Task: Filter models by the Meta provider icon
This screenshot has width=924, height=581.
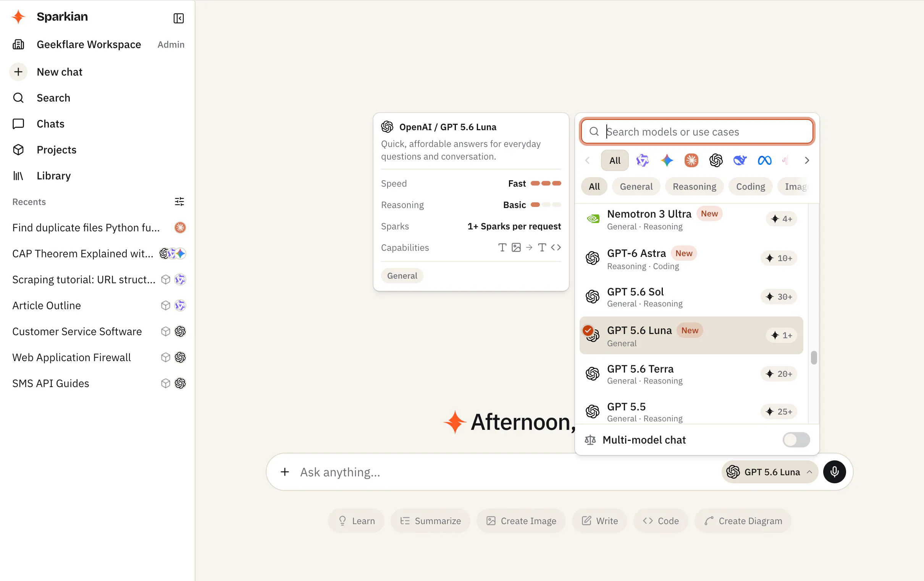Action: (x=764, y=160)
